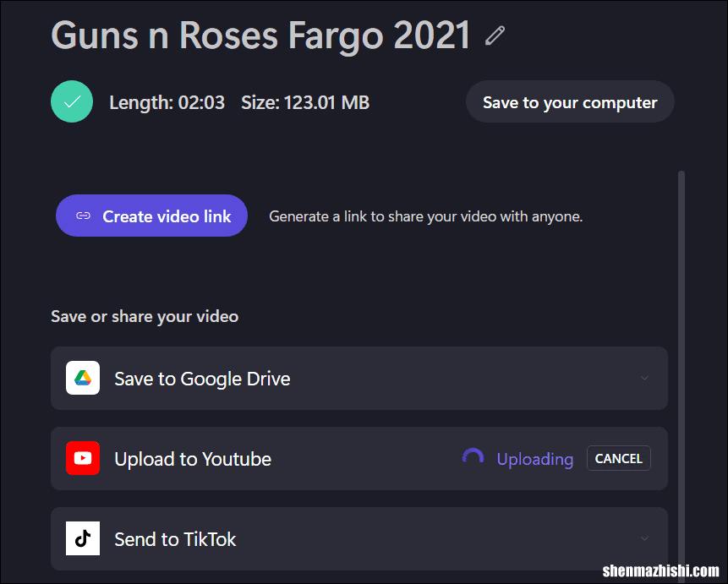Select the Send to TikTok label

[x=175, y=539]
